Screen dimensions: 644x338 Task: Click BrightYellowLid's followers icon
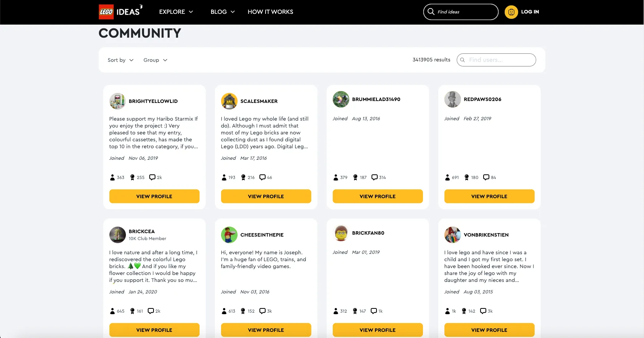point(112,177)
